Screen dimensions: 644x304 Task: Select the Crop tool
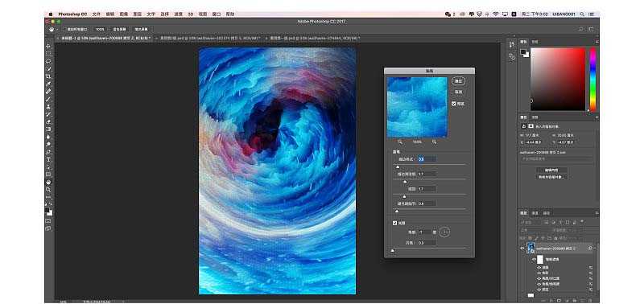coord(48,76)
